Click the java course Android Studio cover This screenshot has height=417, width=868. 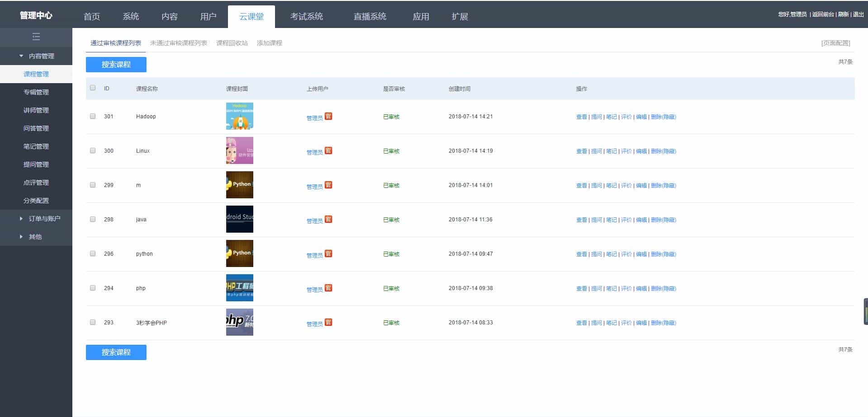[x=239, y=219]
